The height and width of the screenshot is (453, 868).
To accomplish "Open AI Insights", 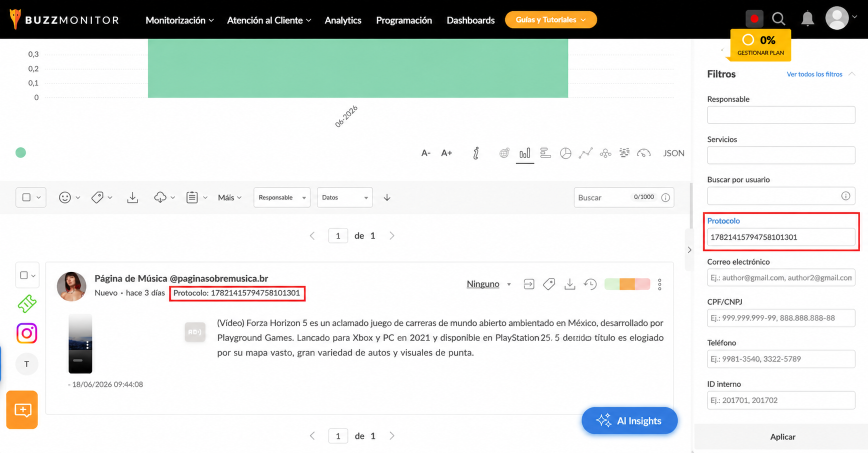I will click(629, 420).
